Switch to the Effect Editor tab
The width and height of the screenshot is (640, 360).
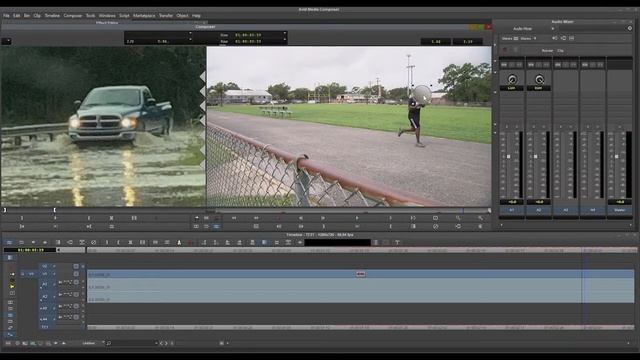point(107,23)
